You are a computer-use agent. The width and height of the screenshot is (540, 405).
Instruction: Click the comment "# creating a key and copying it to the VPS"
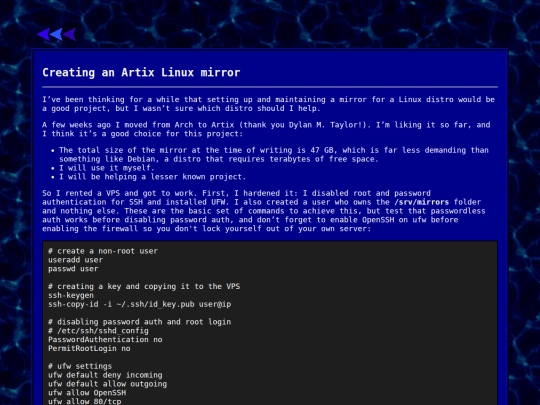(x=144, y=287)
